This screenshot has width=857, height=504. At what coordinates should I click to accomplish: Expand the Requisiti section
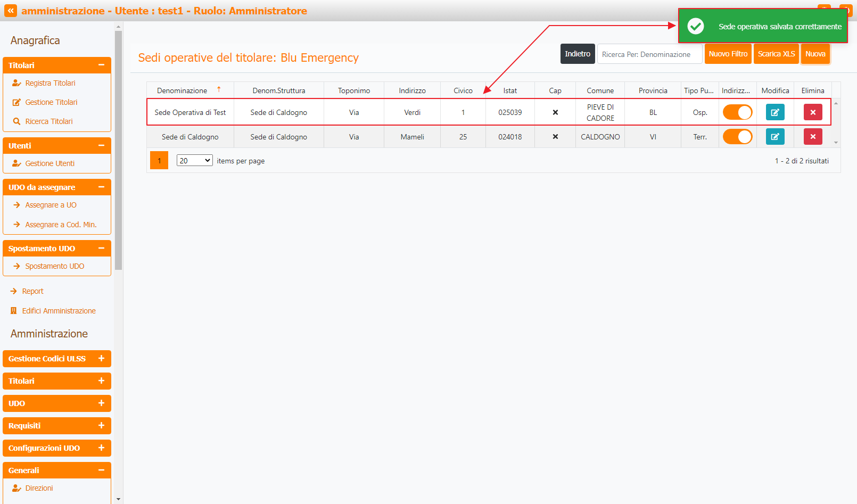(101, 425)
